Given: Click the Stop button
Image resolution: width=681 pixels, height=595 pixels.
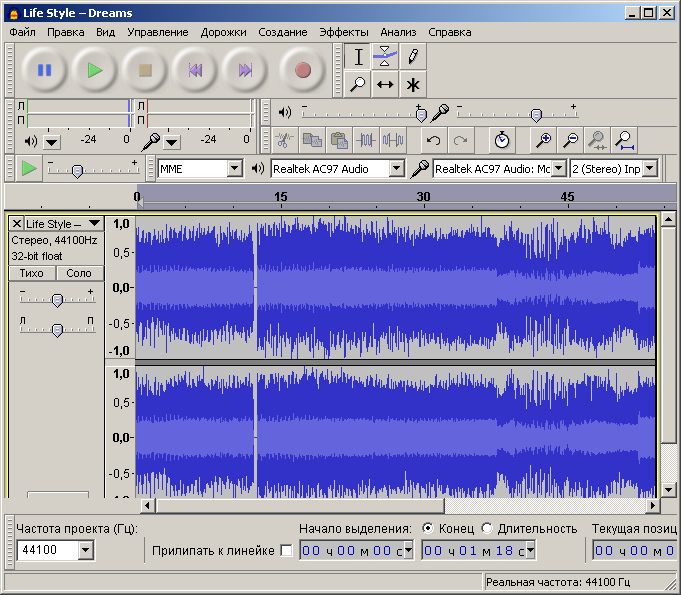Looking at the screenshot, I should 145,70.
